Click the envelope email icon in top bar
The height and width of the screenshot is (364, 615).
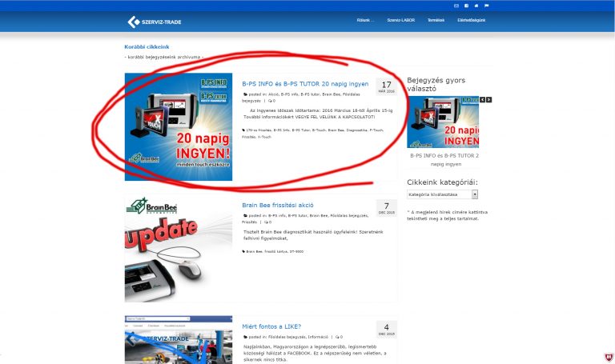pos(456,6)
